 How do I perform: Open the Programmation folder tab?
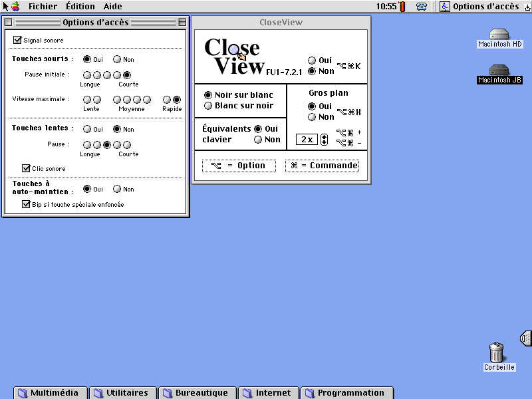click(347, 393)
